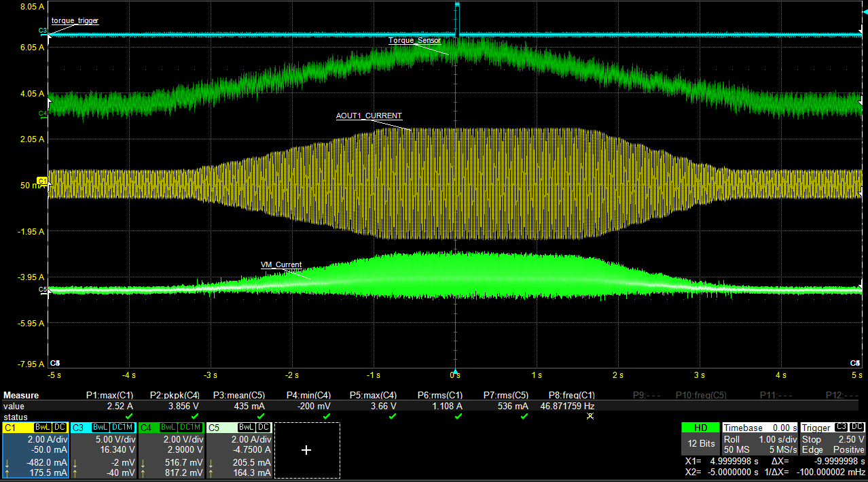Viewport: 868px width, 482px height.
Task: Select the C5 channel descriptor box
Action: [239, 449]
